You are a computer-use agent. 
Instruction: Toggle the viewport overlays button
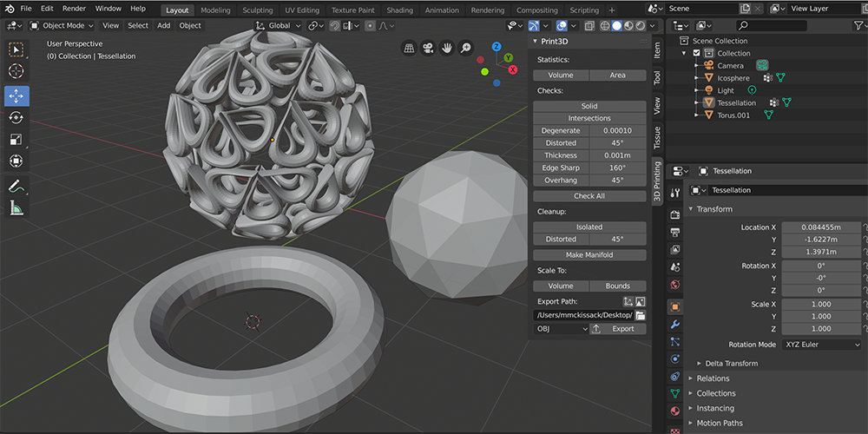tap(562, 26)
